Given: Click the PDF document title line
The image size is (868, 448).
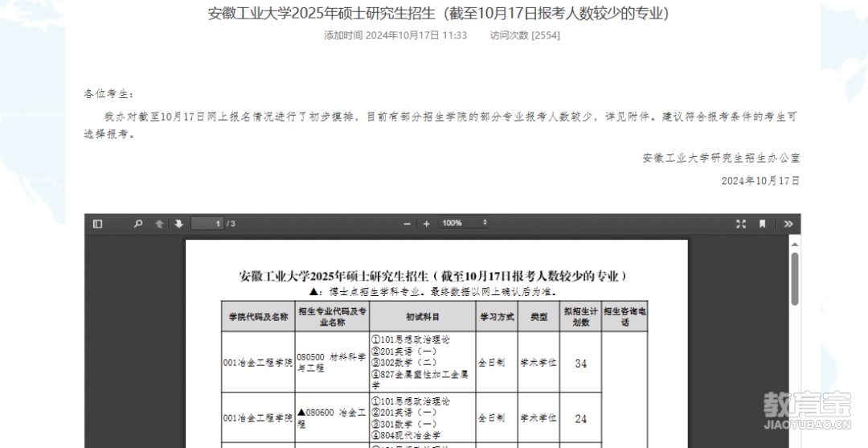Looking at the screenshot, I should 435,276.
